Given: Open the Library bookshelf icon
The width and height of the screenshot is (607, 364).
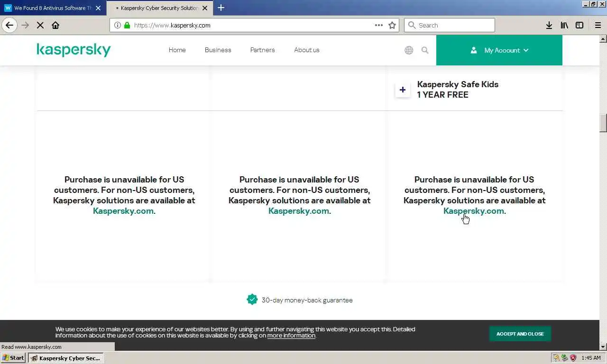Looking at the screenshot, I should [x=564, y=25].
